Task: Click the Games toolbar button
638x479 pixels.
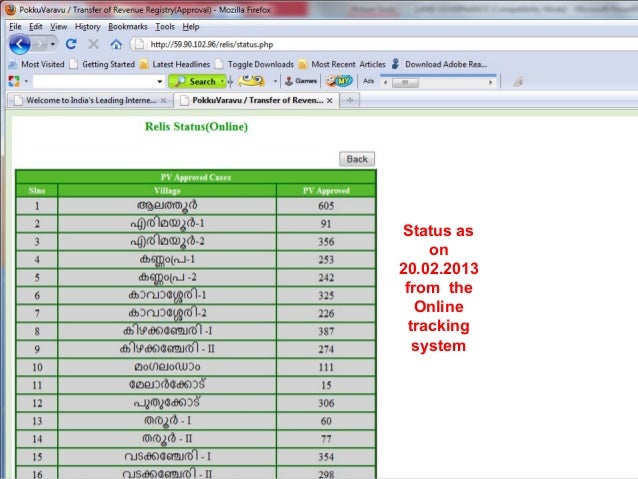Action: (301, 81)
